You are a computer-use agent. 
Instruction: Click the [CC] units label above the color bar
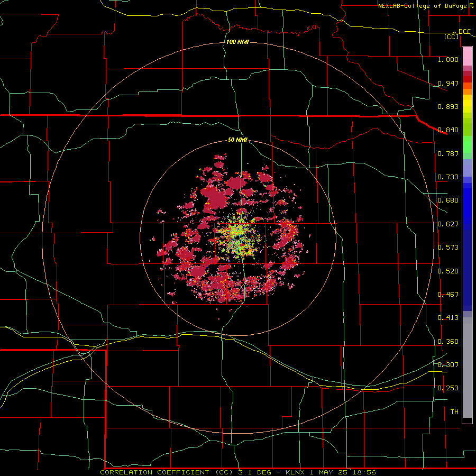click(x=452, y=36)
